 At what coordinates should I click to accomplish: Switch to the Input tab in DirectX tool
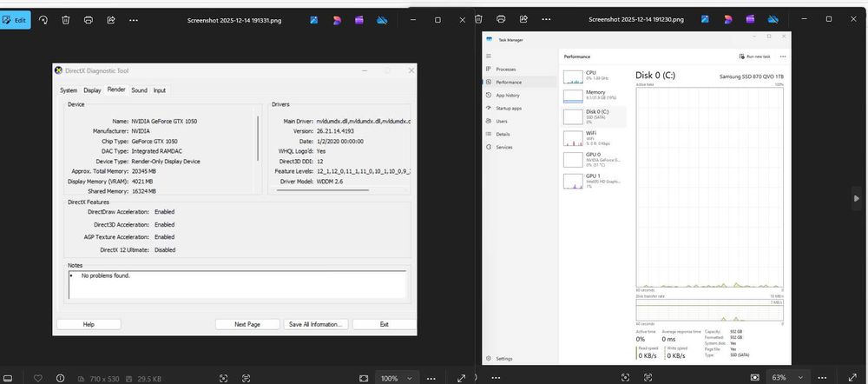[160, 90]
